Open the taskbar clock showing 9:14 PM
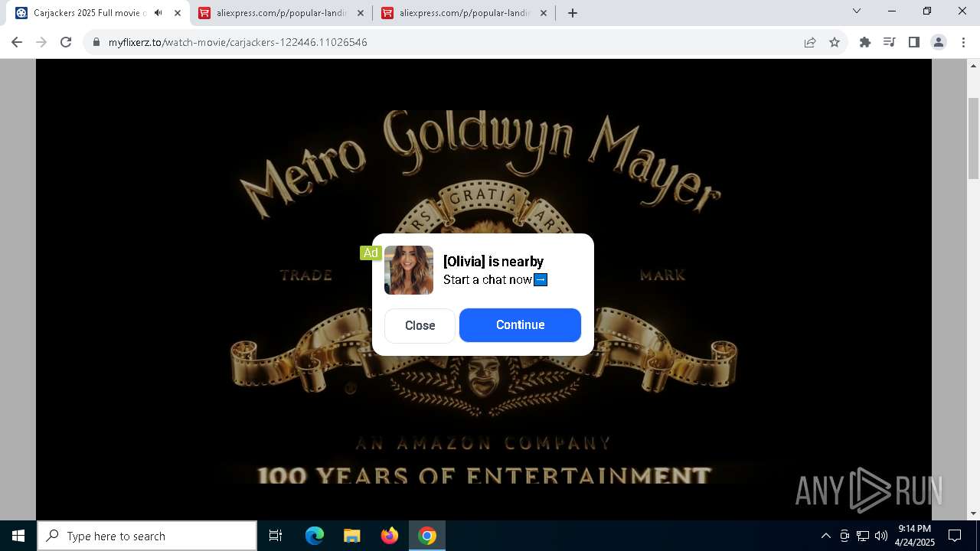 (x=915, y=536)
